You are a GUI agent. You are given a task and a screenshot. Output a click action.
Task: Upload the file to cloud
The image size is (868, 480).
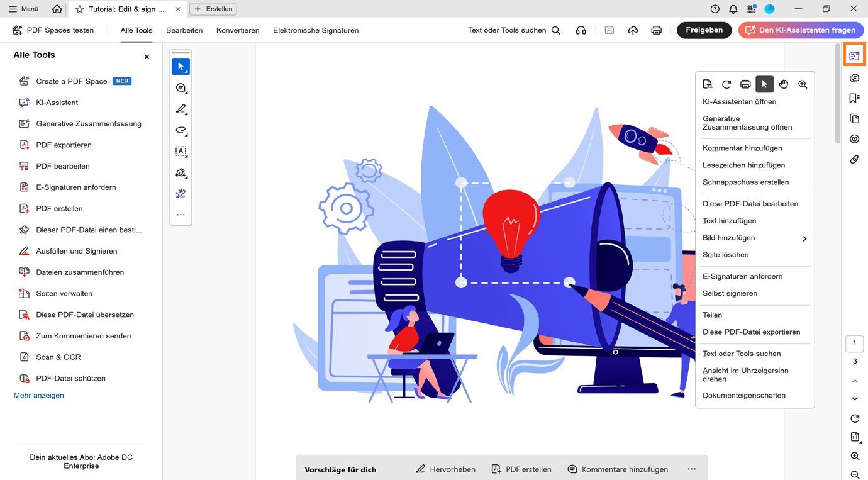[633, 30]
